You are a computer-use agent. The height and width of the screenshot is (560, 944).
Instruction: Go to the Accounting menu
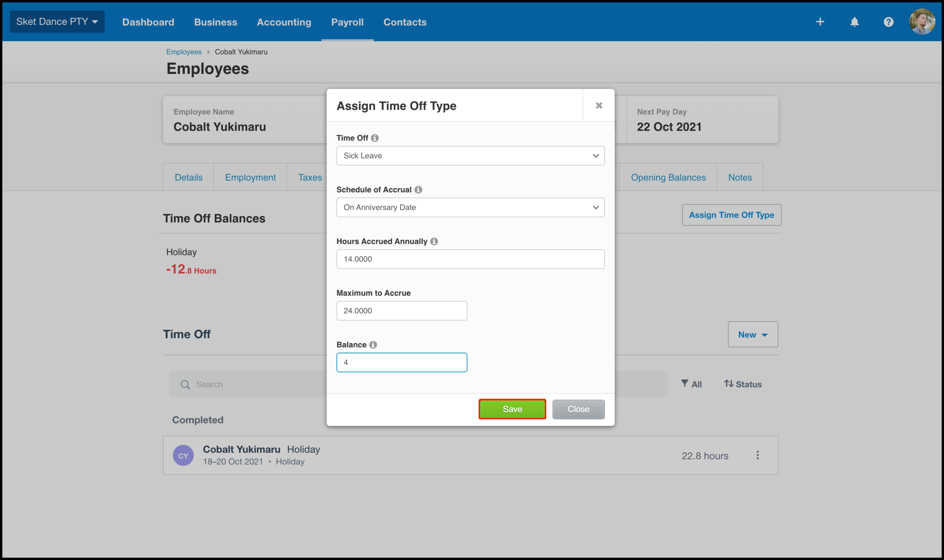click(284, 22)
